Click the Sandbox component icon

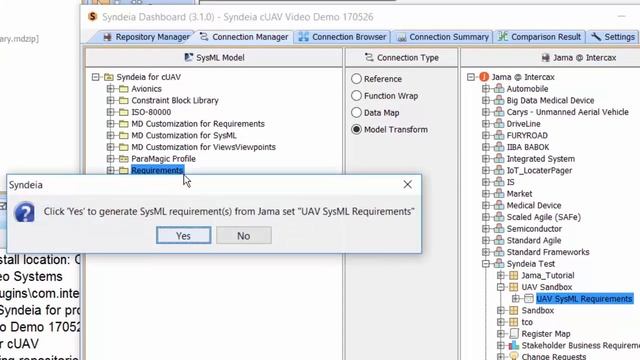[x=513, y=311]
